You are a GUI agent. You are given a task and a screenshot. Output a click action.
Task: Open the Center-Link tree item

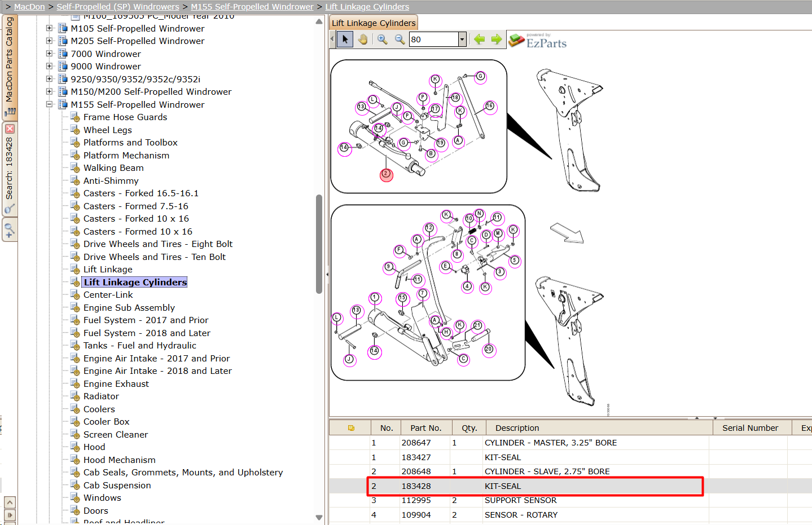tap(108, 295)
